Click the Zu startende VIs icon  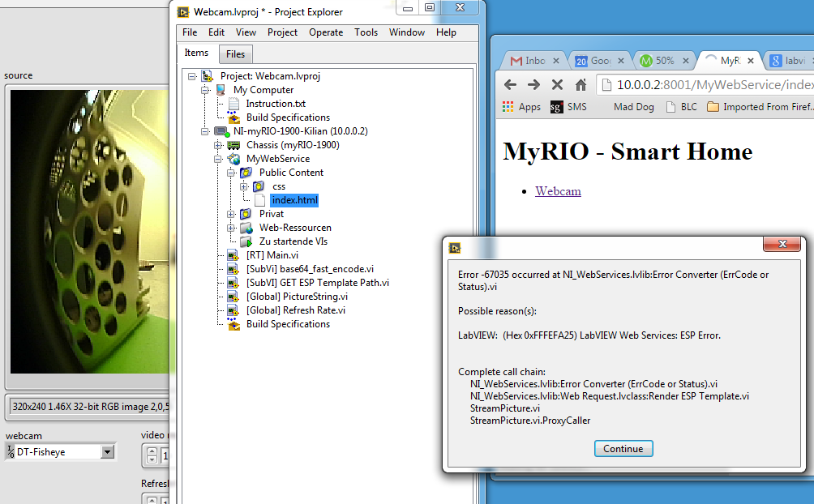(246, 241)
